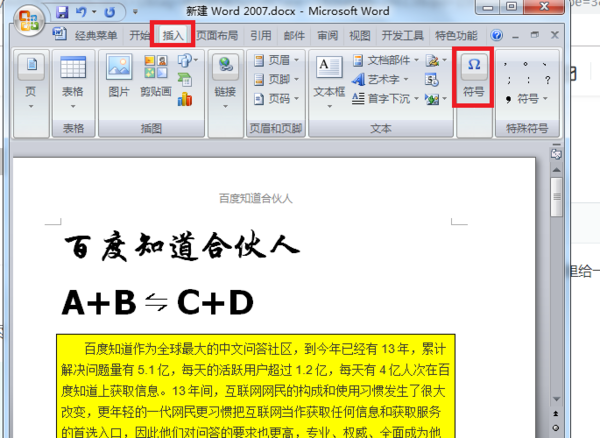
Task: Minimize the ribbon with the small dash button
Action: [515, 36]
